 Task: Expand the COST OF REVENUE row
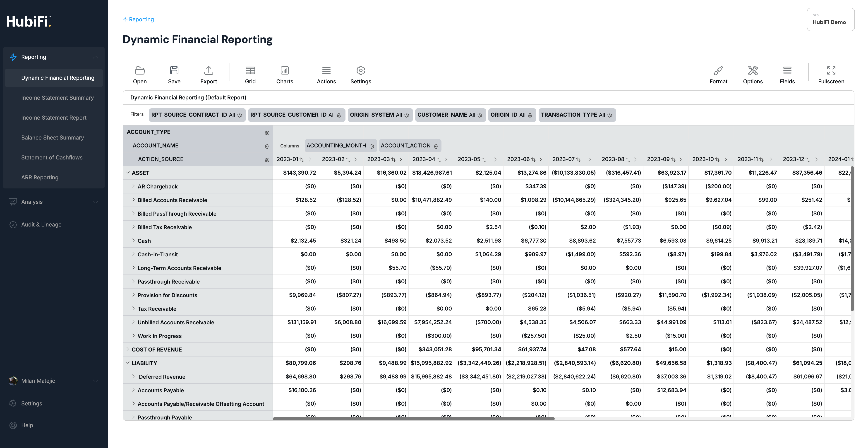[128, 349]
